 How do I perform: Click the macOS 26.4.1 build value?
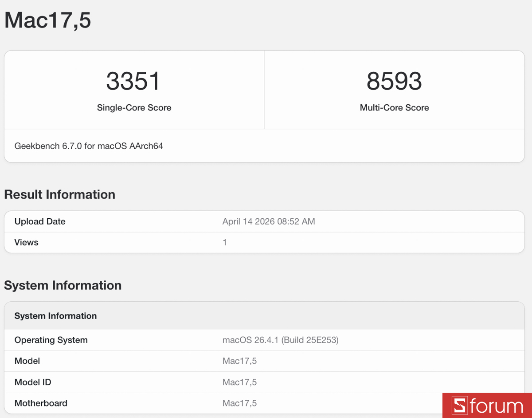pos(281,340)
